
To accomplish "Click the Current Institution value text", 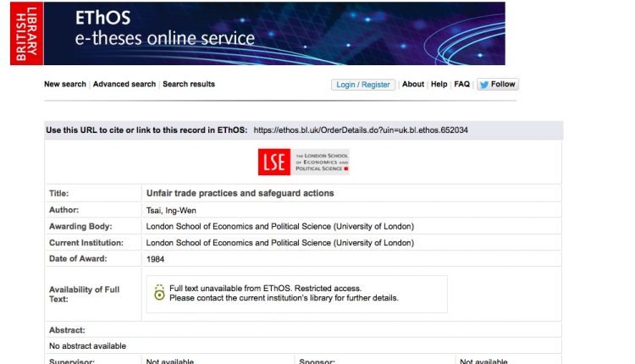I will coord(280,242).
